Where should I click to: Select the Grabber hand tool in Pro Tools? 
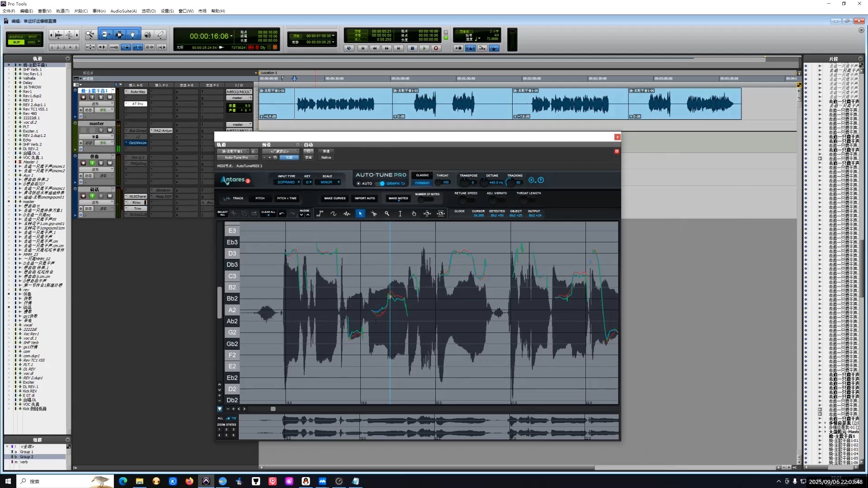[132, 34]
